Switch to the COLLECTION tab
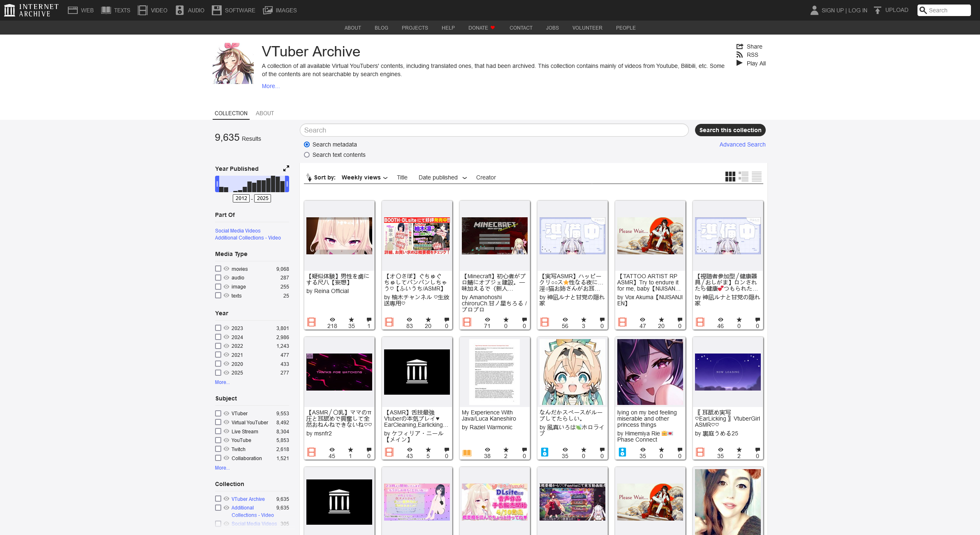This screenshot has width=980, height=535. (231, 113)
